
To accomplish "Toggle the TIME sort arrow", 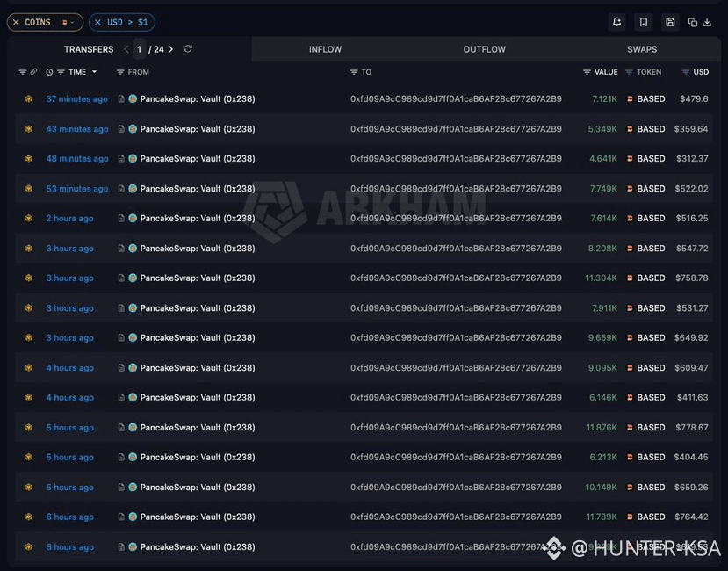I will point(94,72).
